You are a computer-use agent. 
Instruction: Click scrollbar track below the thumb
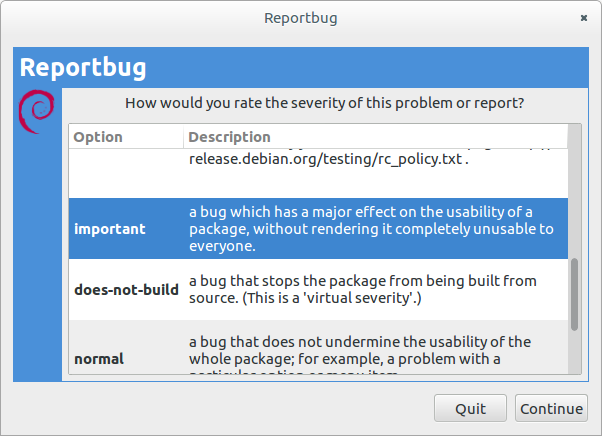[574, 355]
